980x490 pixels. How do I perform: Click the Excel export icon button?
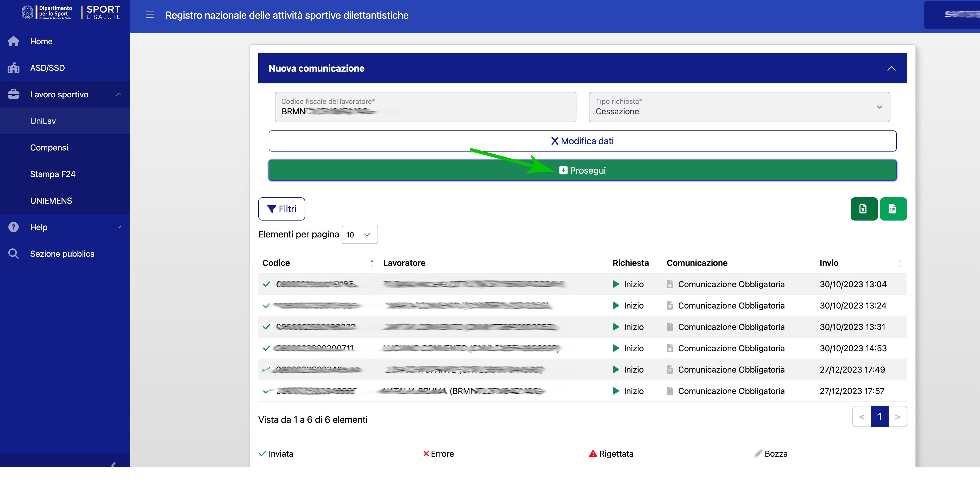pos(864,209)
